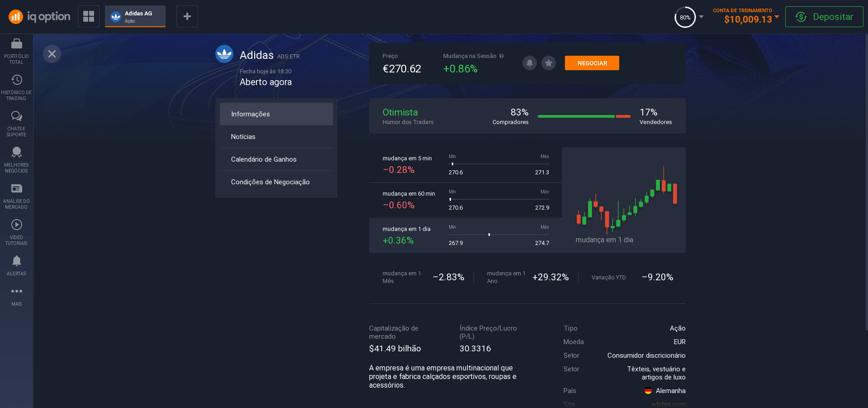The height and width of the screenshot is (408, 868).
Task: Click the 1 dia min-max range slider
Action: [499, 235]
